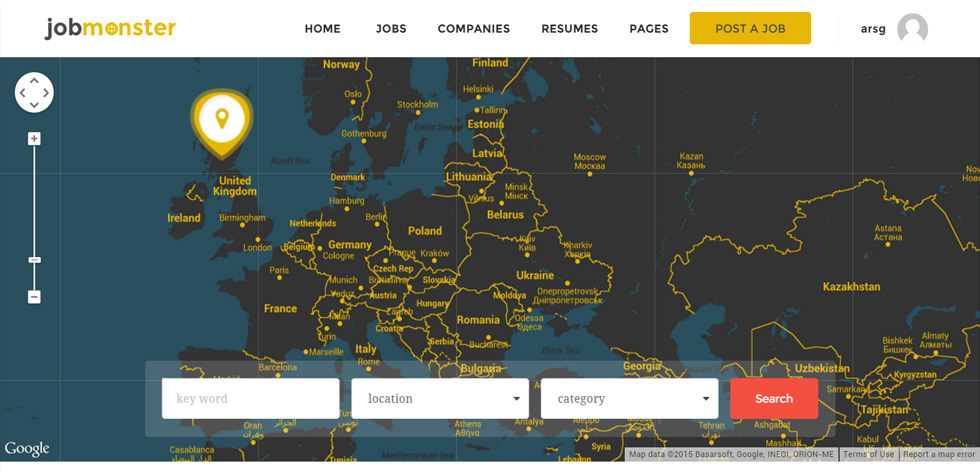Click the Lithuania label on map

coord(469,177)
